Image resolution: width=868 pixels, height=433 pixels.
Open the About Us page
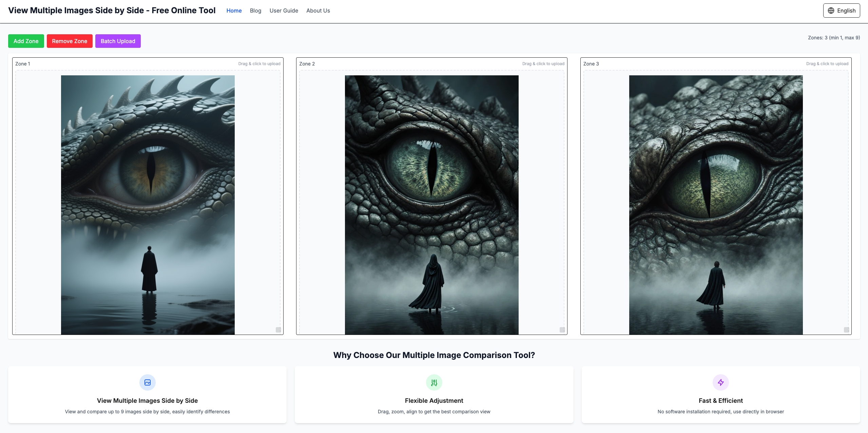pyautogui.click(x=318, y=11)
